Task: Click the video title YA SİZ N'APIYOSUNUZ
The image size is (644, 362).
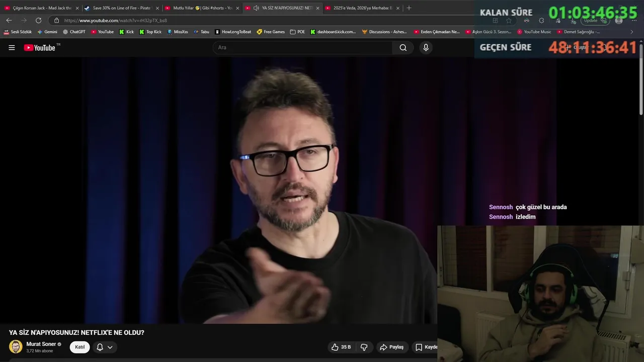Action: [76, 333]
